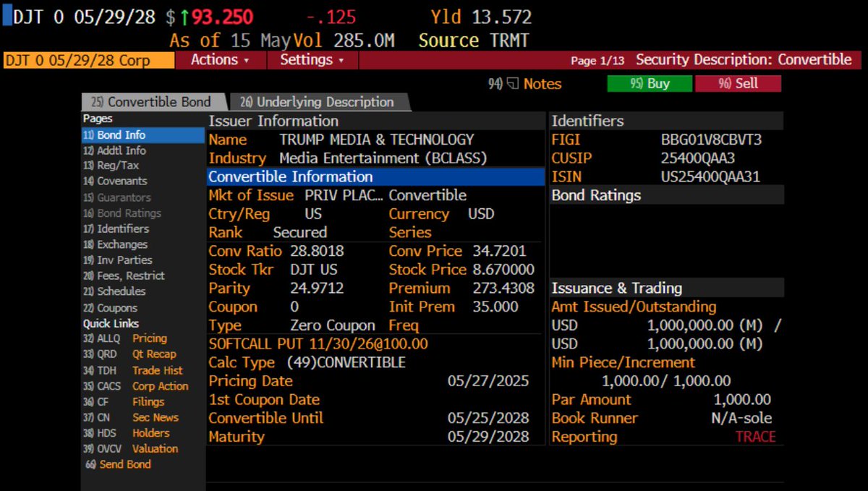Viewport: 868px width, 491px height.
Task: Click the yield value 13.572
Action: click(501, 17)
